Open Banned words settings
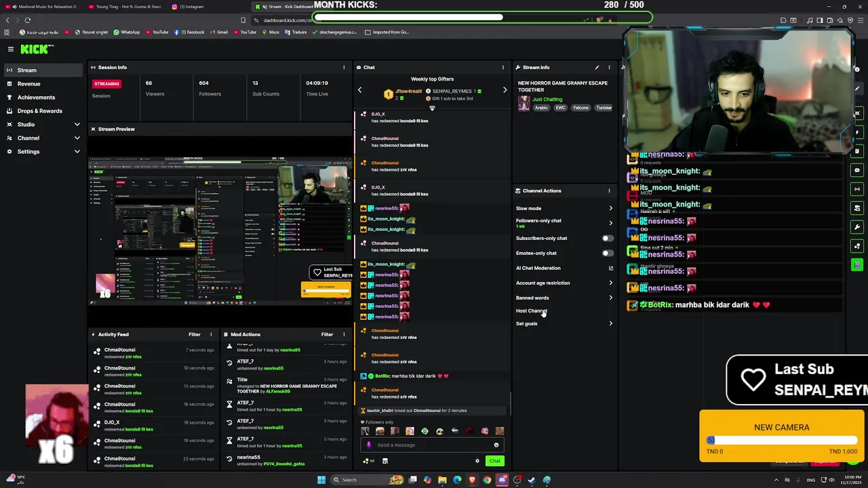Viewport: 868px width, 488px height. click(x=564, y=298)
